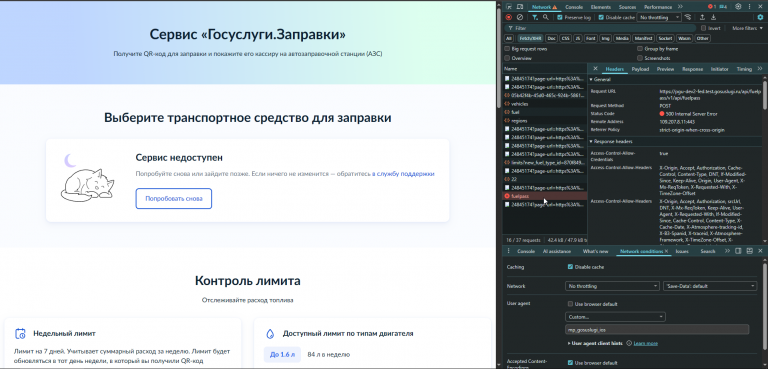Enable the Invert filter checkbox

tap(704, 28)
